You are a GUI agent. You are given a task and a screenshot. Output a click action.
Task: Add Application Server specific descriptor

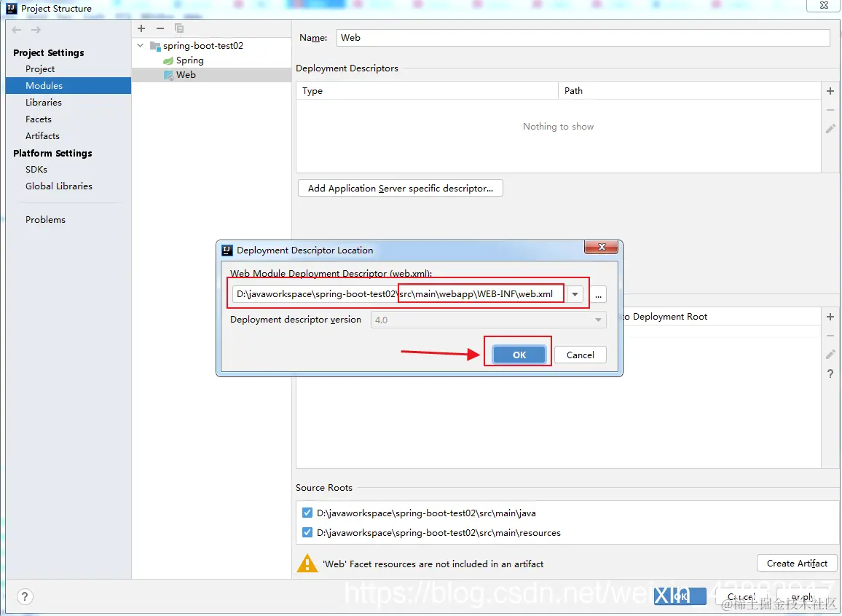tap(401, 189)
